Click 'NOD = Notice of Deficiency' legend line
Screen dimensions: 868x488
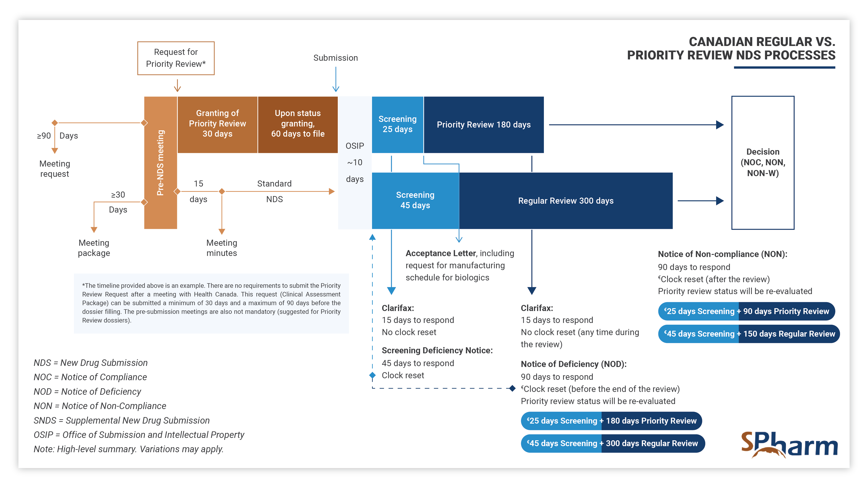87,392
